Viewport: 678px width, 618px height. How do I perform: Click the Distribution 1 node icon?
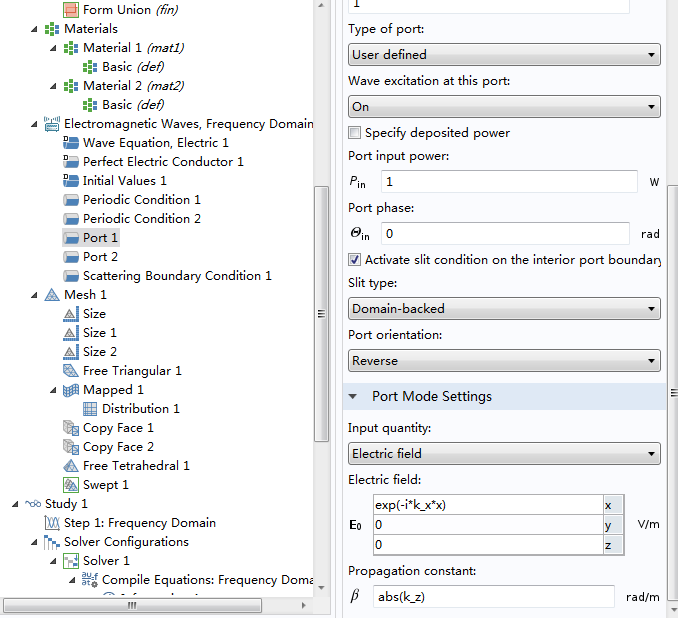click(90, 409)
